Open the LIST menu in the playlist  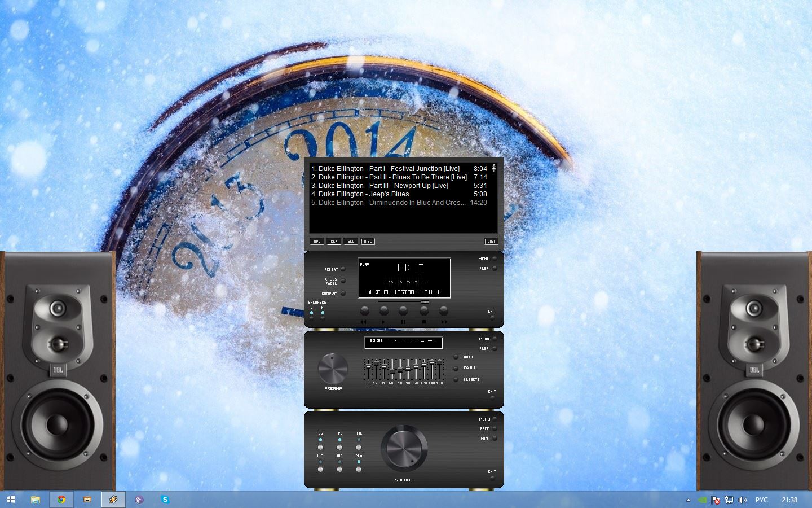point(491,242)
